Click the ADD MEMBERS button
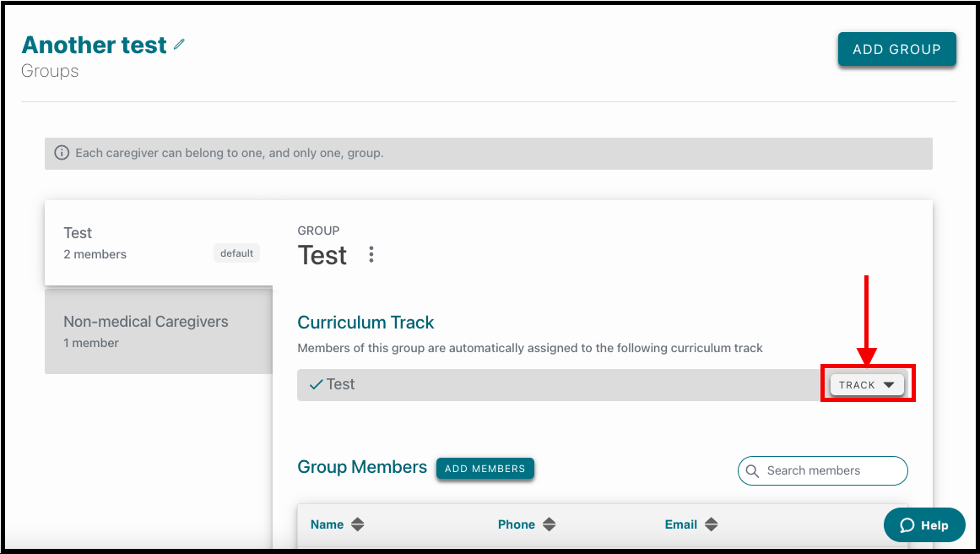The width and height of the screenshot is (980, 554). [485, 469]
